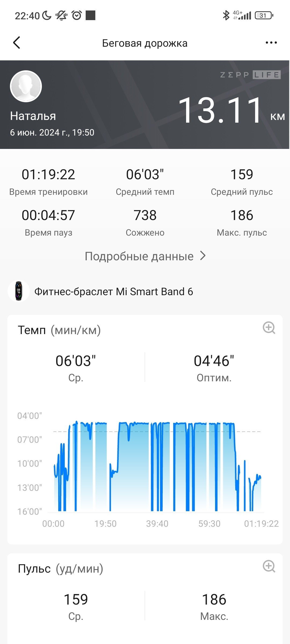The height and width of the screenshot is (644, 290).
Task: Tap the Zepp Life logo
Action: point(250,75)
